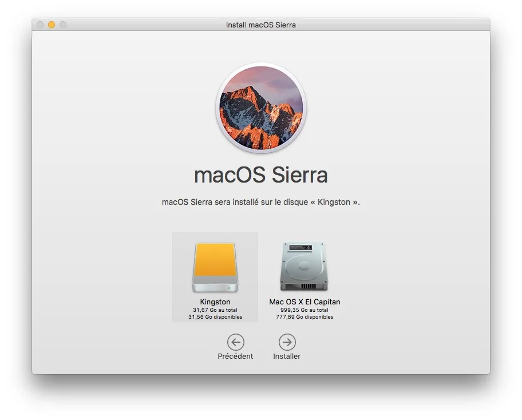
Task: Click the Install macOS Sierra title bar
Action: pyautogui.click(x=261, y=25)
